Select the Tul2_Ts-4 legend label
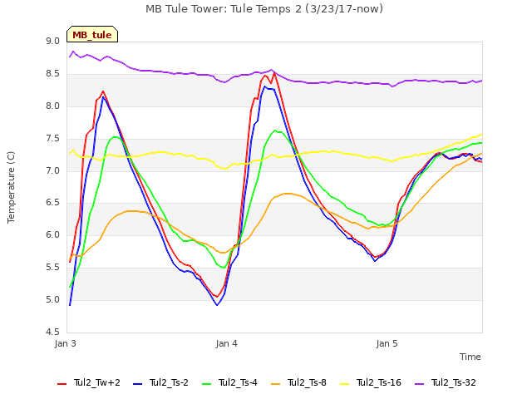This screenshot has height=399, width=532. click(x=239, y=382)
